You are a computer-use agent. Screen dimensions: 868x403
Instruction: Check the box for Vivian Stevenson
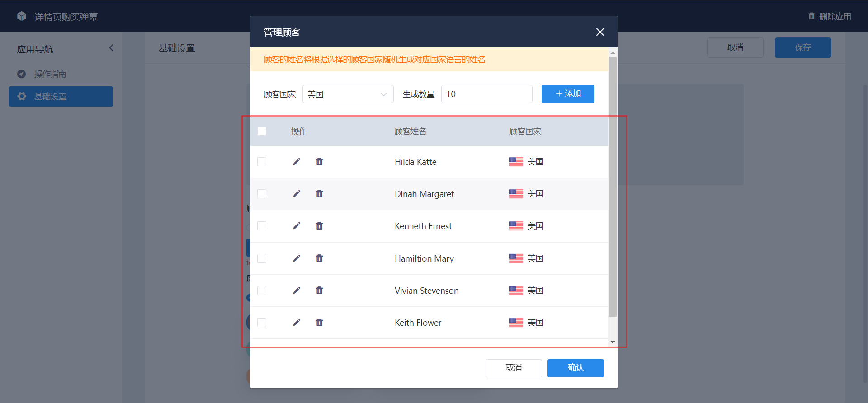coord(262,291)
